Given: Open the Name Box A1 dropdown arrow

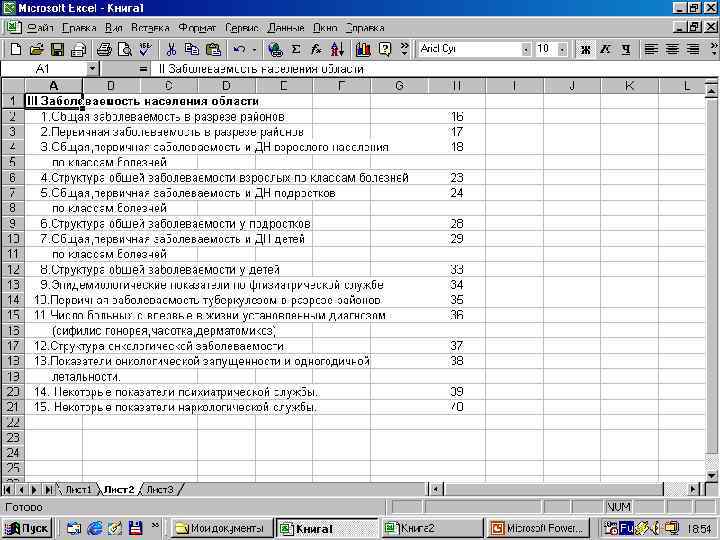Looking at the screenshot, I should point(92,69).
